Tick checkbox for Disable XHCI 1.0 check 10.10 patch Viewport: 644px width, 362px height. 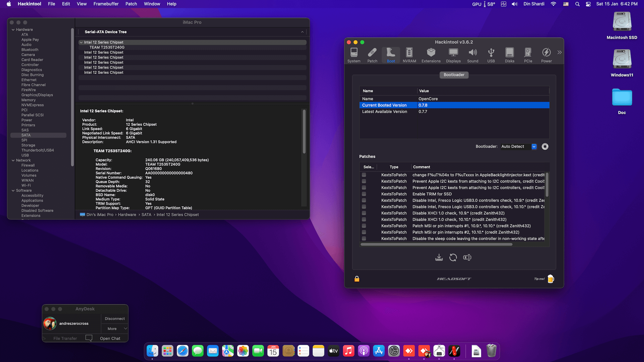coord(364,220)
